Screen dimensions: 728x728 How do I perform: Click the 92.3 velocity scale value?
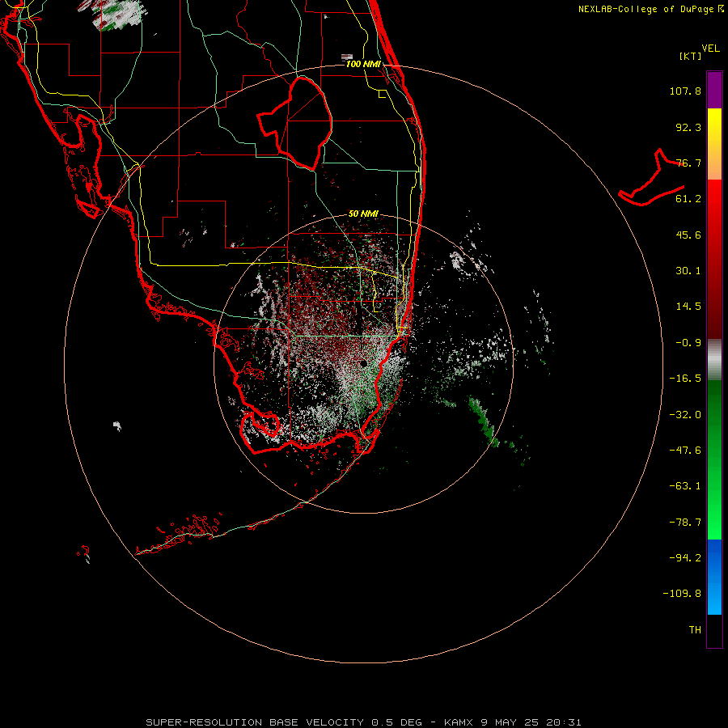pos(688,127)
